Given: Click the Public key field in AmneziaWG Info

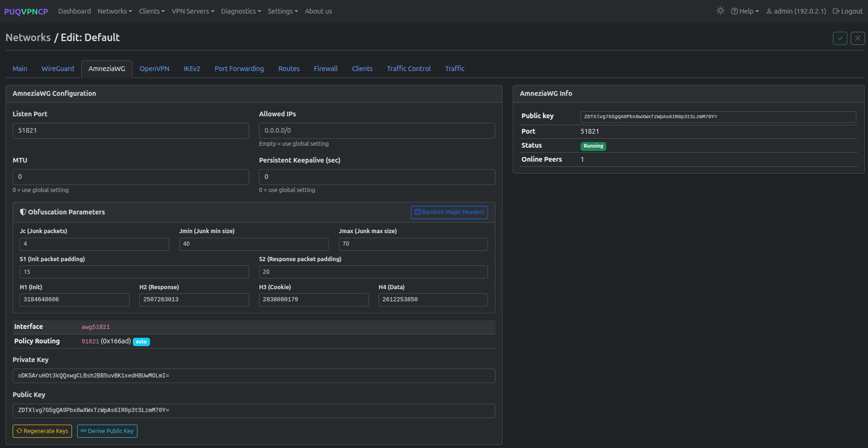Looking at the screenshot, I should point(718,117).
